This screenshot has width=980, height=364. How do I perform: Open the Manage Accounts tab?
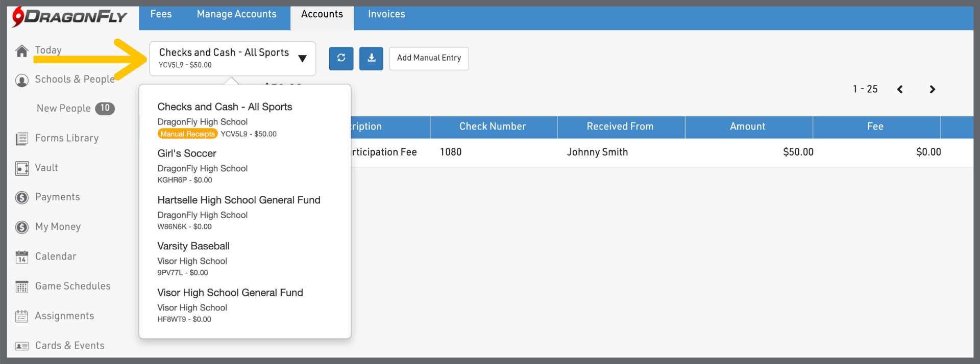coord(236,14)
